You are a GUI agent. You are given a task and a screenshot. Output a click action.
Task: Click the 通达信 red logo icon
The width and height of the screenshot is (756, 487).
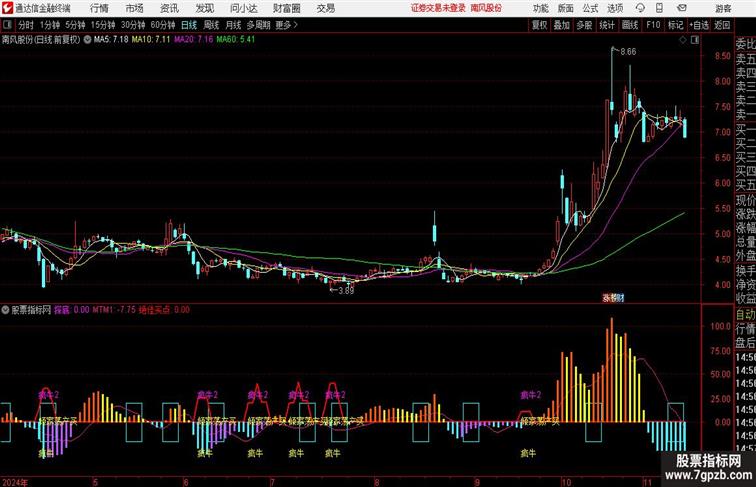(7, 8)
